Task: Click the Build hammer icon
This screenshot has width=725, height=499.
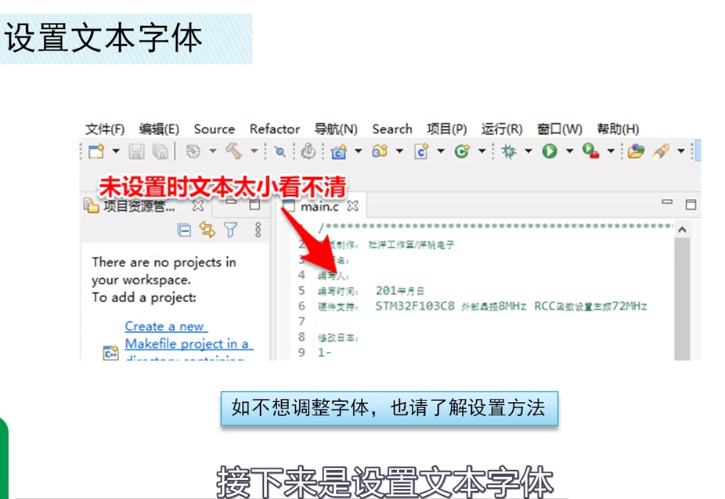Action: [x=234, y=151]
